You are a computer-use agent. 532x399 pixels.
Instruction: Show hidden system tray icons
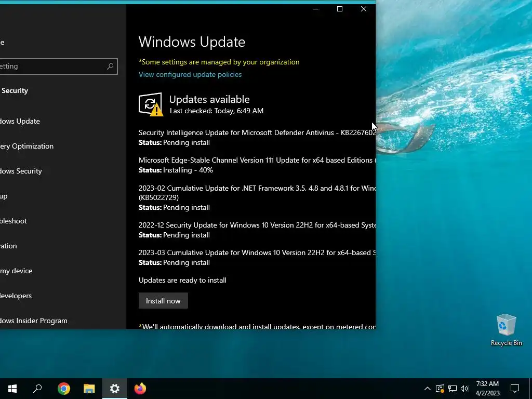pos(428,389)
